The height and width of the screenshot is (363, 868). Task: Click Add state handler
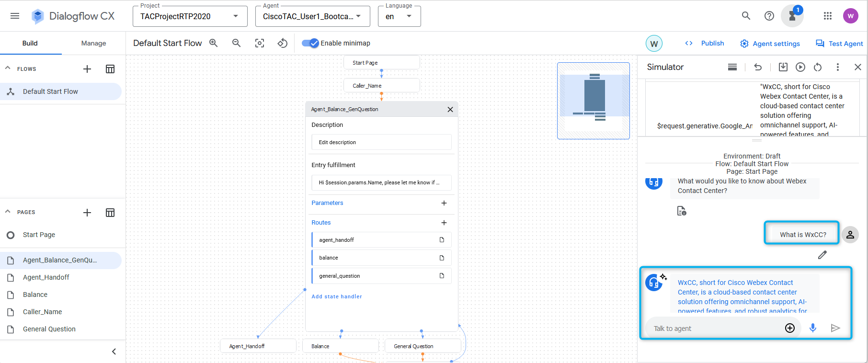click(x=337, y=296)
